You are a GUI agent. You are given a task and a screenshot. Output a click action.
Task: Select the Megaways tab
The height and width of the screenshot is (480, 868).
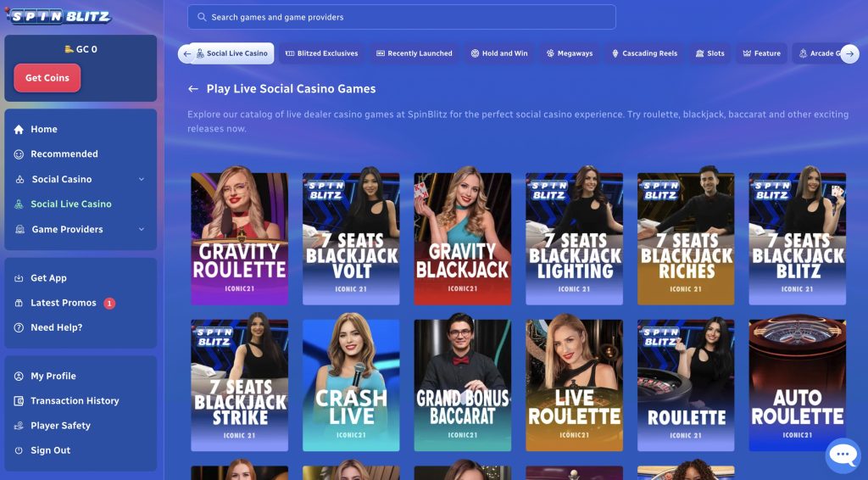[570, 53]
